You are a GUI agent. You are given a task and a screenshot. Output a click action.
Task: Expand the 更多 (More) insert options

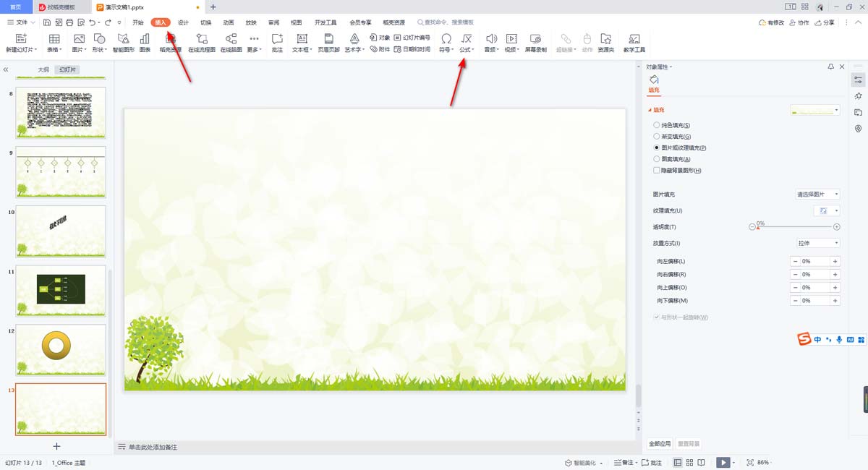coord(254,43)
